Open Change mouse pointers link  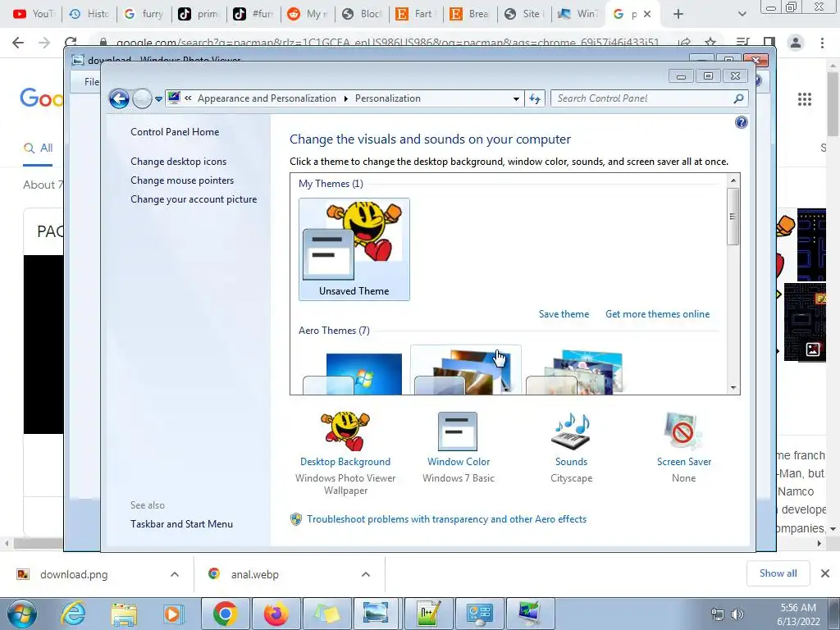(x=182, y=180)
